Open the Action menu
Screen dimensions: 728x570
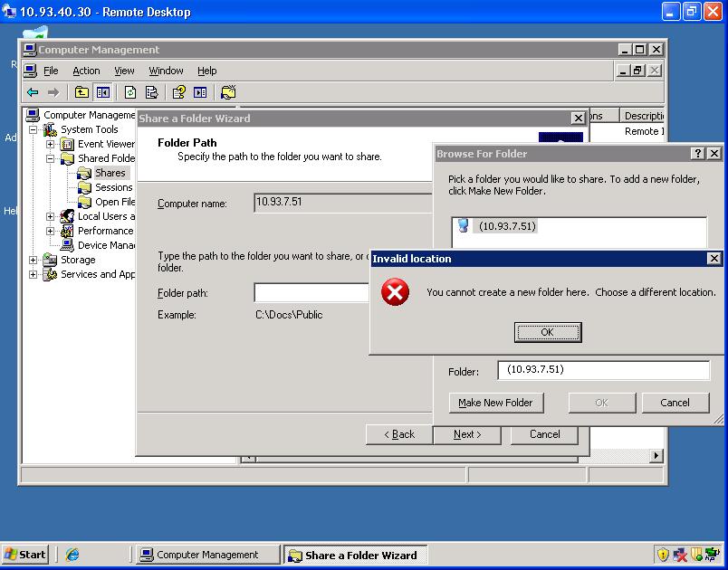pos(86,71)
